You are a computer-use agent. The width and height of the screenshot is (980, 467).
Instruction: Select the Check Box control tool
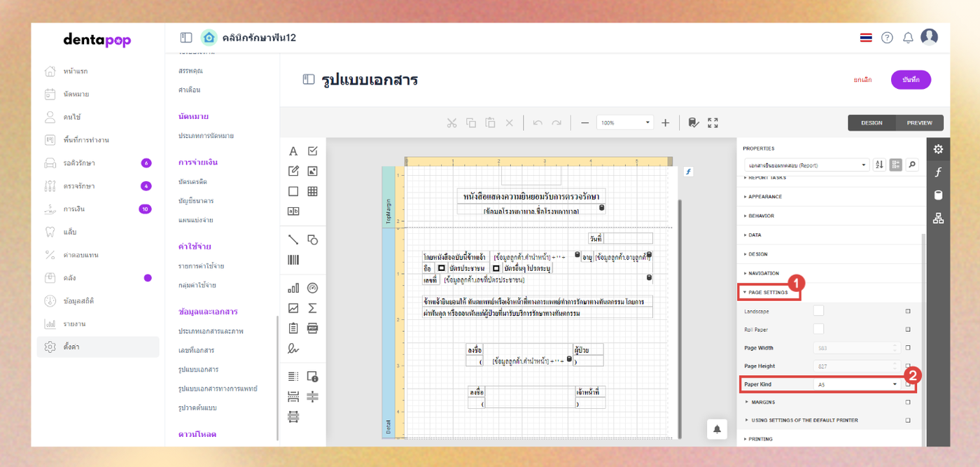(x=313, y=151)
